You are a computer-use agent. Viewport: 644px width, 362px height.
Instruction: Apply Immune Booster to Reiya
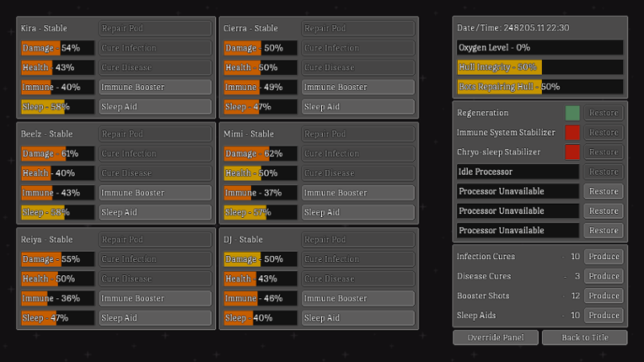click(x=155, y=299)
